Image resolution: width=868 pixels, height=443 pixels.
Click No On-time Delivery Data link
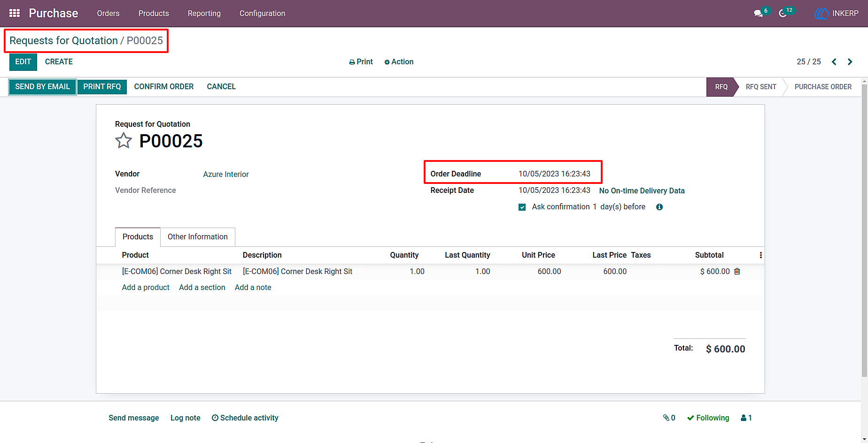coord(642,191)
